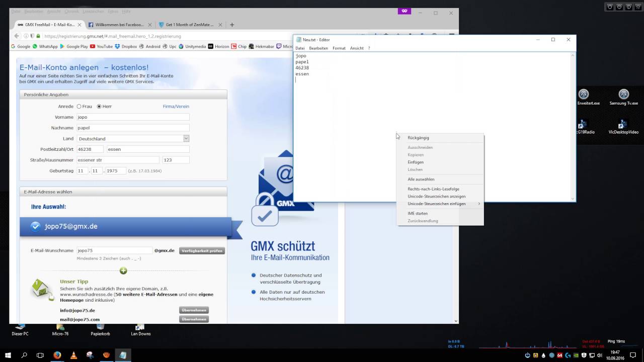Switch to Editor notepad taskbar icon
The image size is (644, 362).
tap(123, 355)
